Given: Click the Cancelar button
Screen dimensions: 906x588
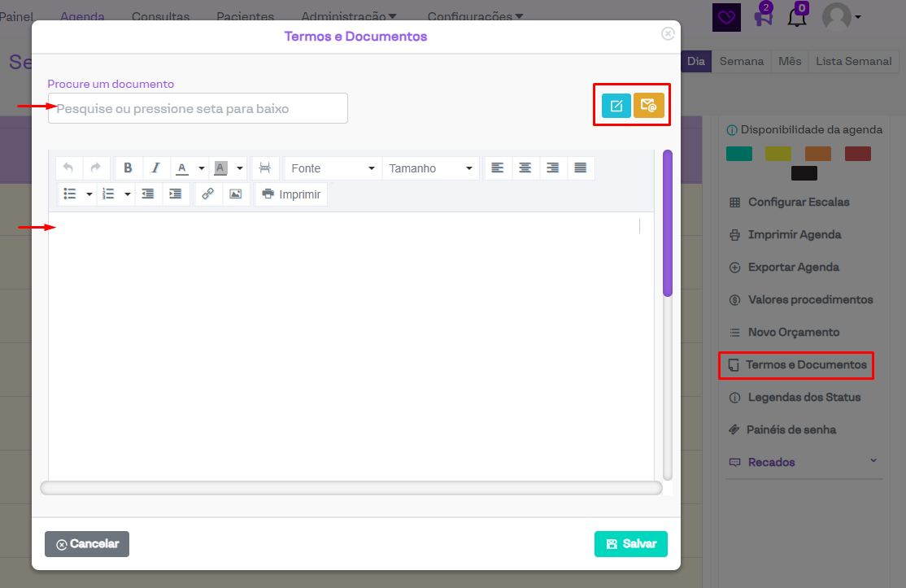Looking at the screenshot, I should coord(87,544).
